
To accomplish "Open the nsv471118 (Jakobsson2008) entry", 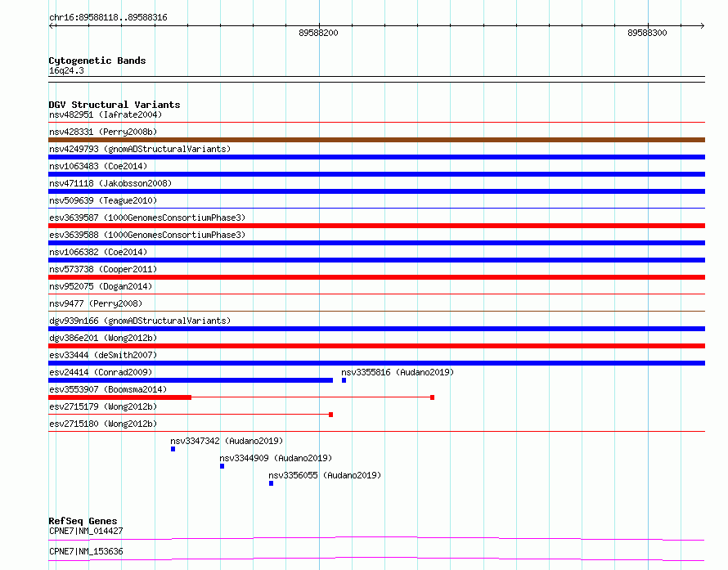I will click(x=110, y=183).
